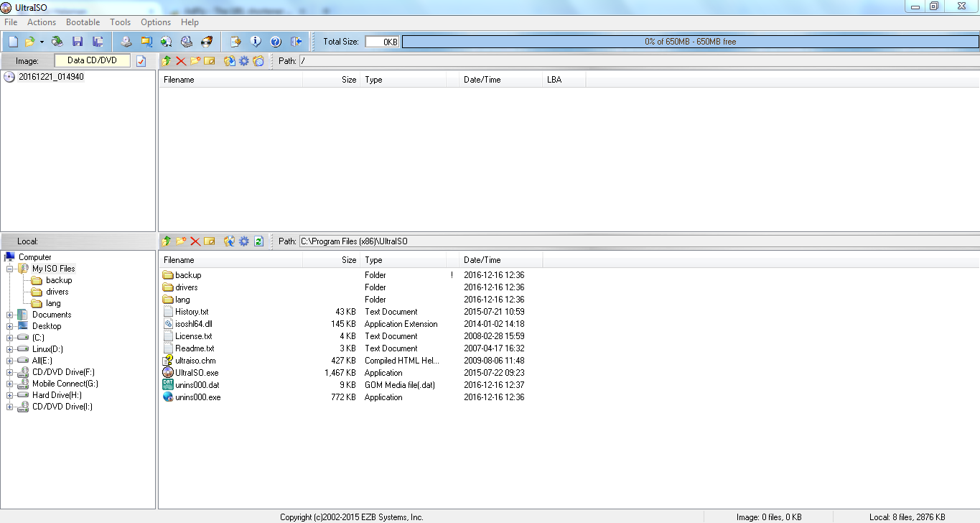This screenshot has height=523, width=980.
Task: Click the Burn CD/DVD Image flame icon
Action: tap(207, 42)
